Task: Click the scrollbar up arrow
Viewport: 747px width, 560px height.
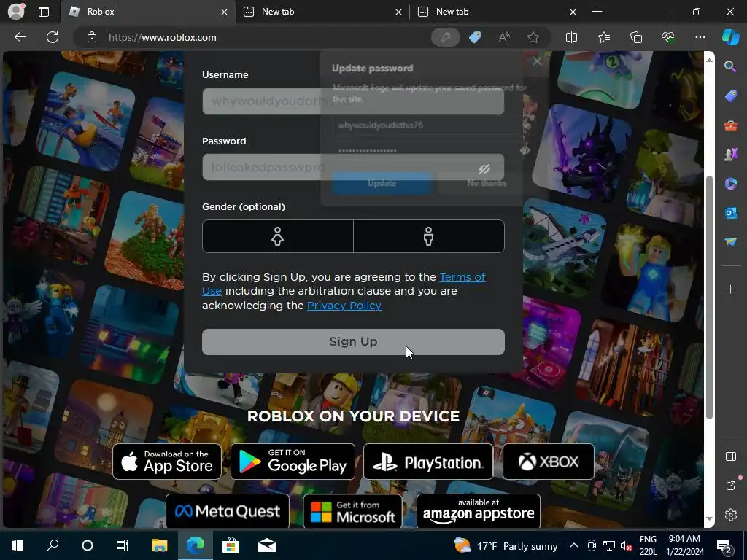Action: click(709, 60)
